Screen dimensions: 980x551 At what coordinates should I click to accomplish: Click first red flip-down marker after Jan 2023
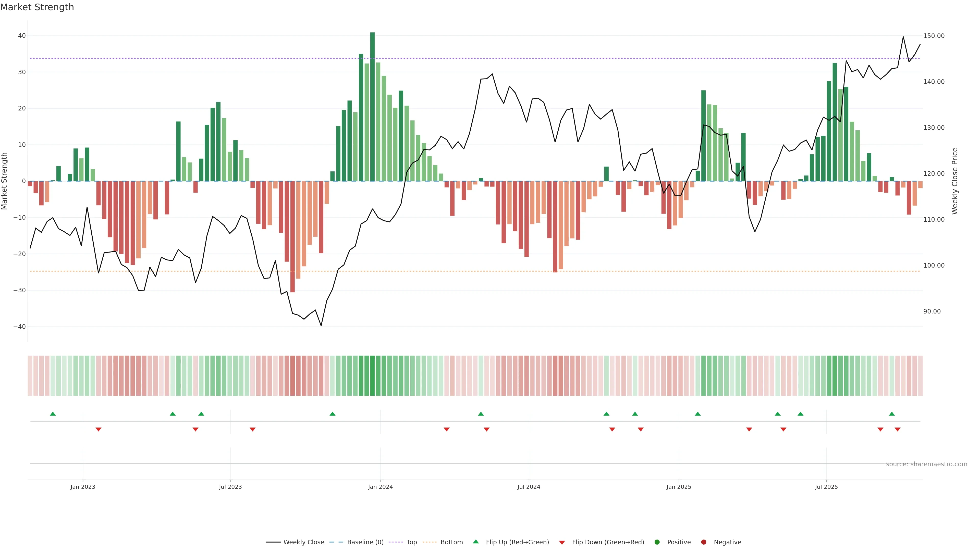[99, 429]
